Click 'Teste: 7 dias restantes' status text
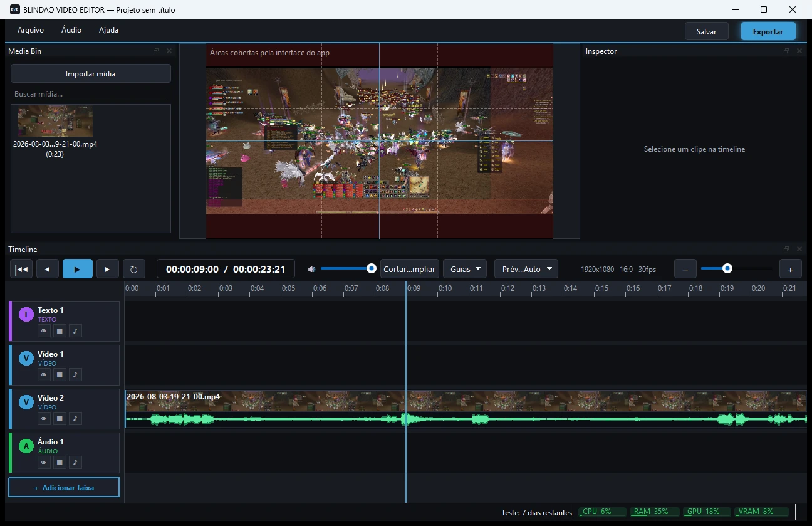812x526 pixels. coord(537,512)
